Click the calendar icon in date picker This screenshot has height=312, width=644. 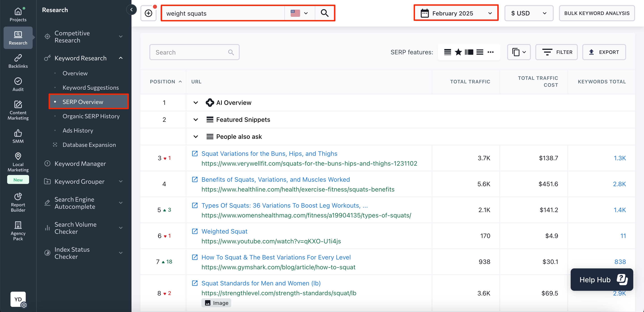click(x=424, y=13)
